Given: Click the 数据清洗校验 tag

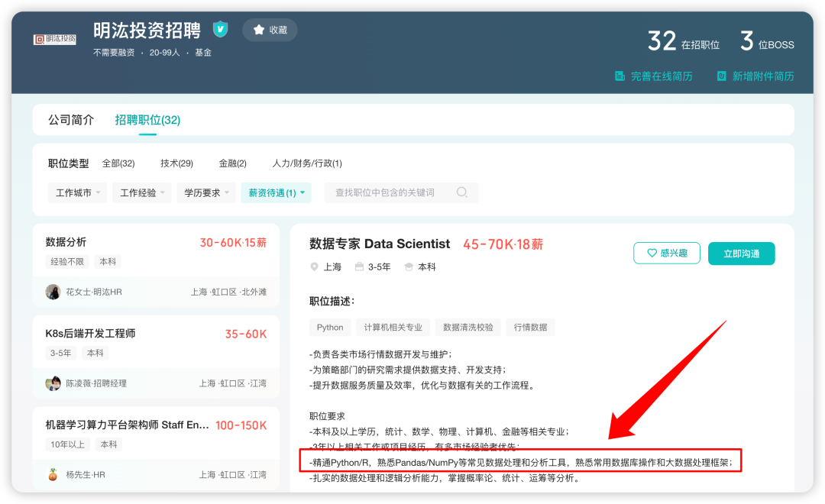Looking at the screenshot, I should [467, 328].
